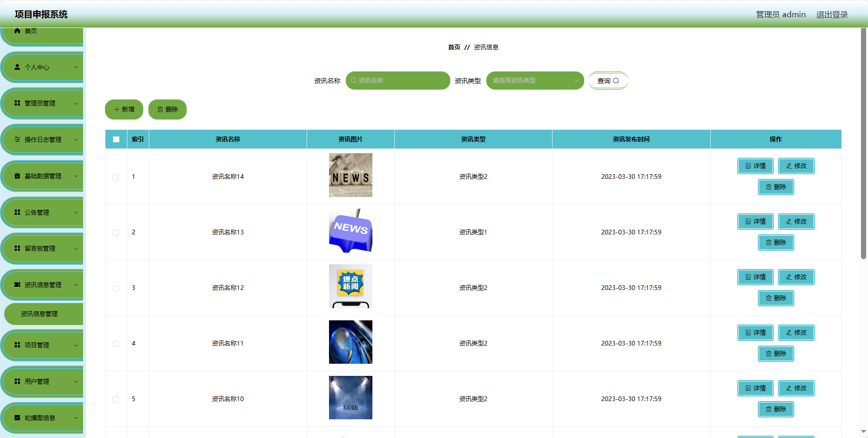
Task: Expand the 项目管理 sidebar menu
Action: pos(43,345)
